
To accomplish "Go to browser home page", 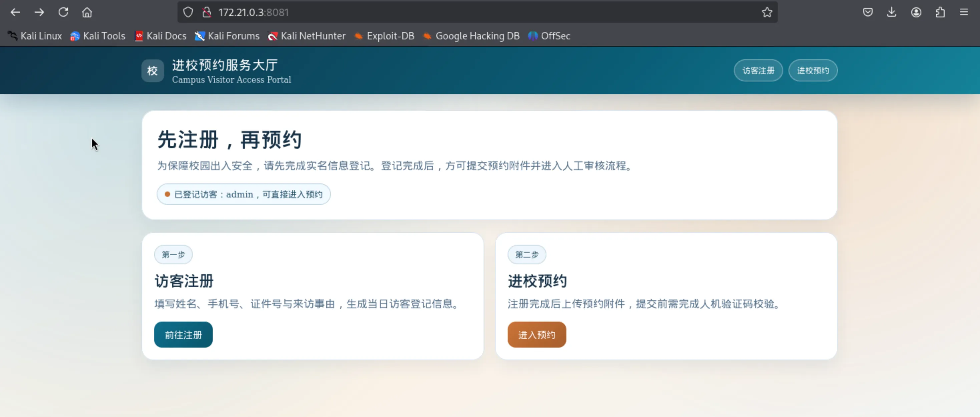I will (87, 13).
